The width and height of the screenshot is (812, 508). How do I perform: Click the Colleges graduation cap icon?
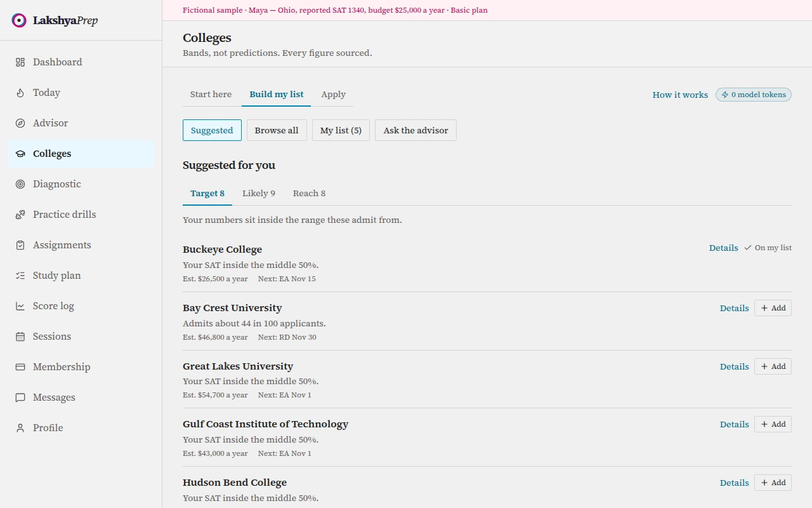pos(20,154)
